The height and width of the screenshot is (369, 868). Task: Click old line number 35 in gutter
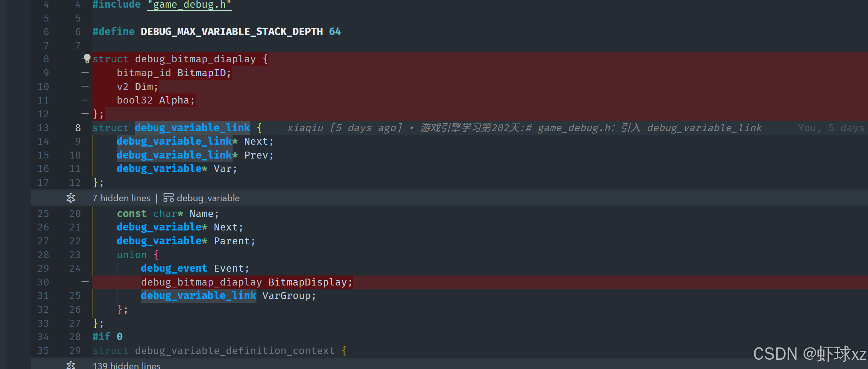(x=43, y=351)
